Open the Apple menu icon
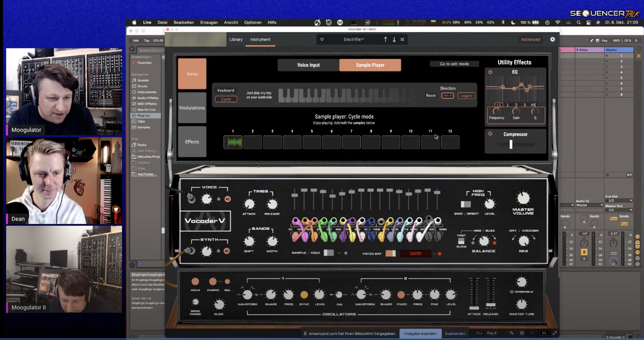644x340 pixels. (134, 22)
